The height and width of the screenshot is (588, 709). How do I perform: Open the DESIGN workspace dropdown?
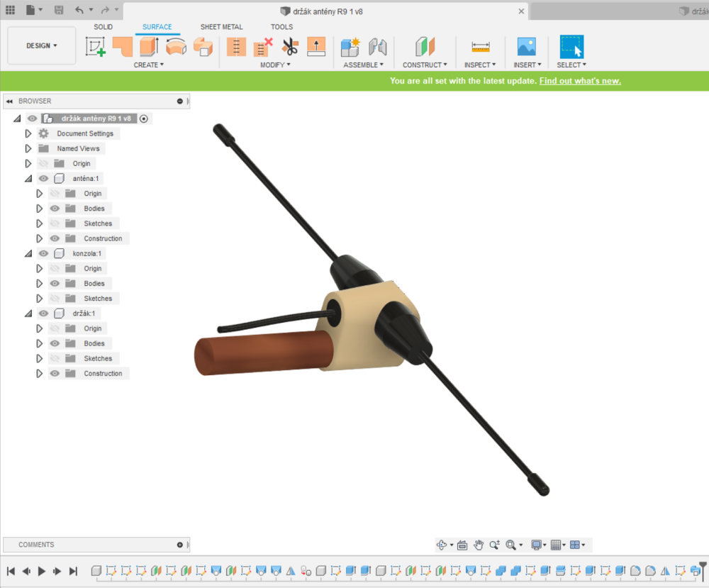point(42,46)
